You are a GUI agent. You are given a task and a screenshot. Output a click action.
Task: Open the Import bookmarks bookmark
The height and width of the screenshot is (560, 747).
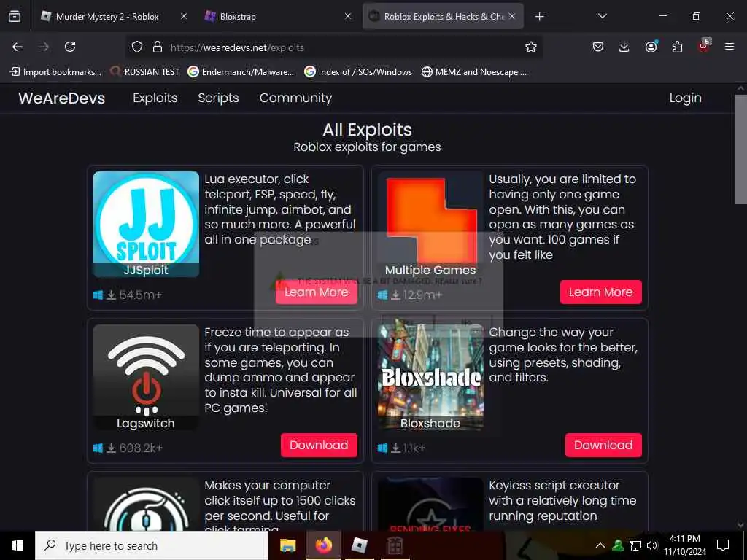click(x=55, y=72)
